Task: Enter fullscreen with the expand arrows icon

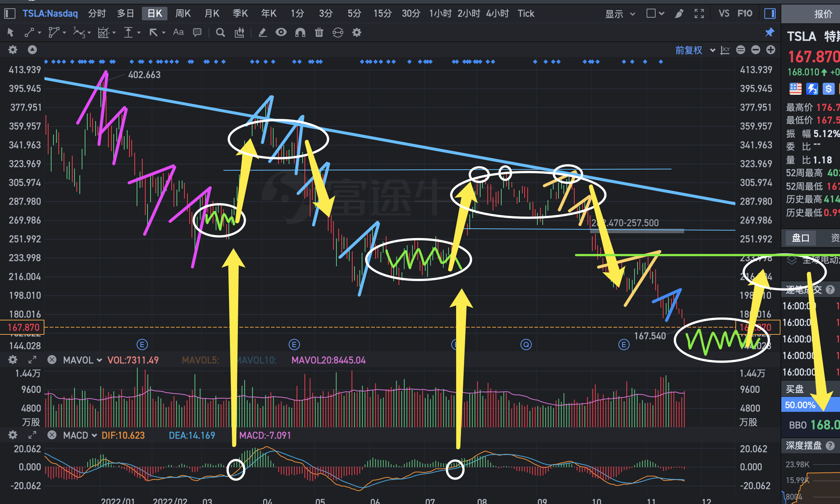Action: [699, 14]
